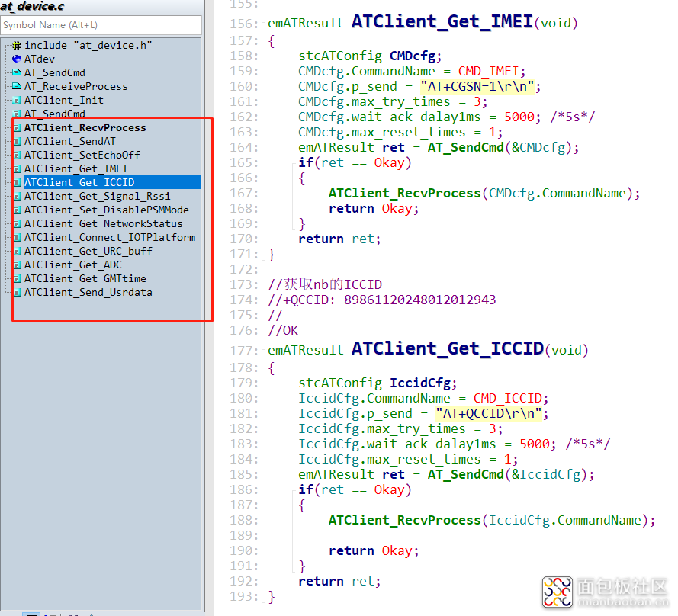Click the function icon beside ATClient_RecvProcess

pos(18,128)
